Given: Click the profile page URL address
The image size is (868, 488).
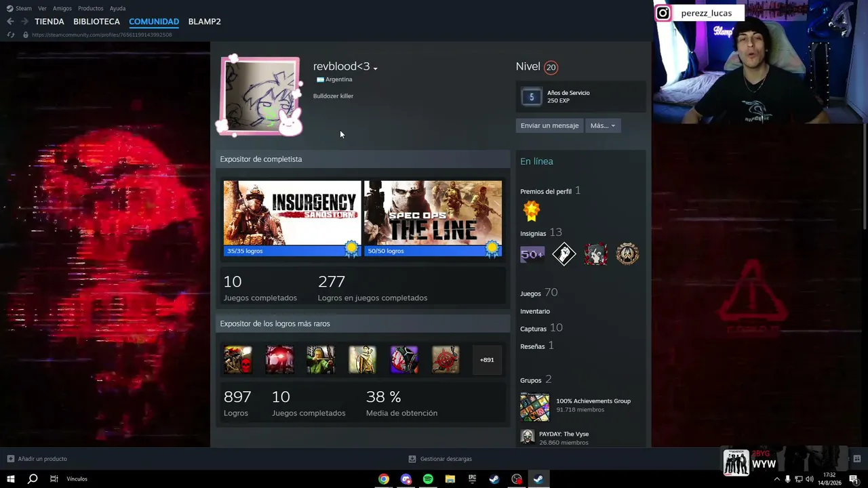Looking at the screenshot, I should pos(102,35).
